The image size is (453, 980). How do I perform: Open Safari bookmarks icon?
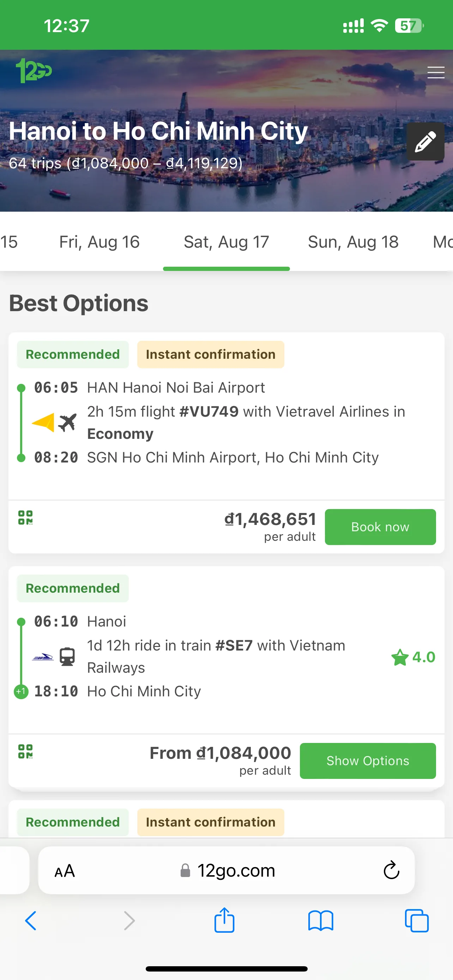(321, 921)
